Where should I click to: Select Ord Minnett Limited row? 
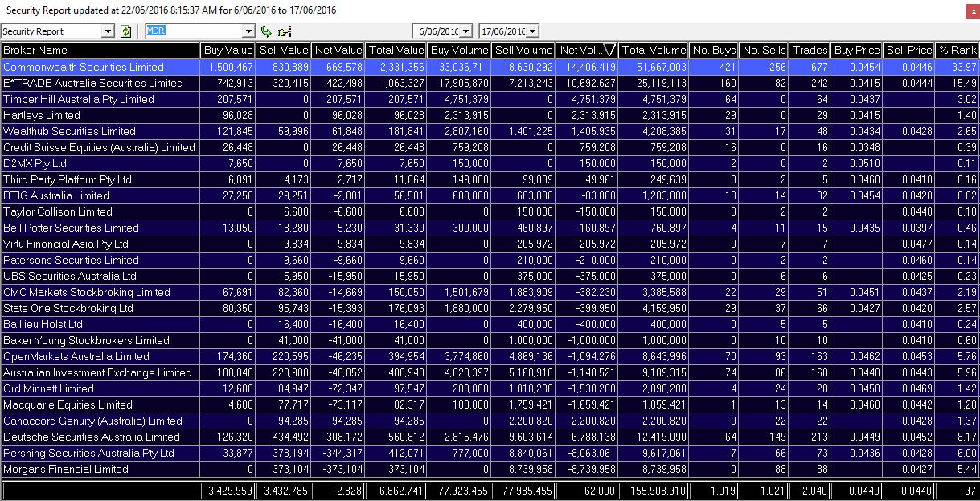point(490,388)
